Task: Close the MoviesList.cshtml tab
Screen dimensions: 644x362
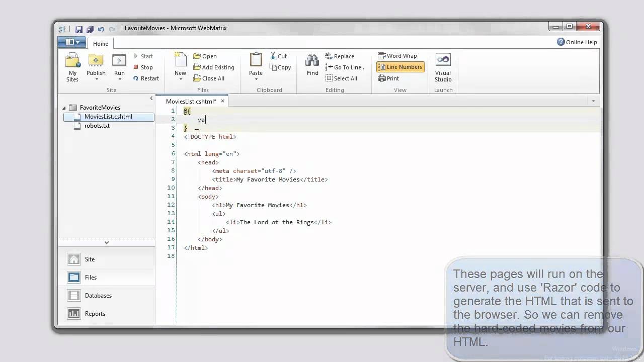Action: [222, 101]
